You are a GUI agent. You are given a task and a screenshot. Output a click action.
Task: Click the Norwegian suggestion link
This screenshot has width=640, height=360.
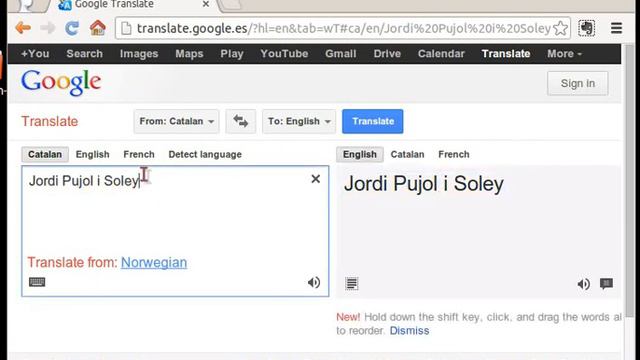pos(154,262)
